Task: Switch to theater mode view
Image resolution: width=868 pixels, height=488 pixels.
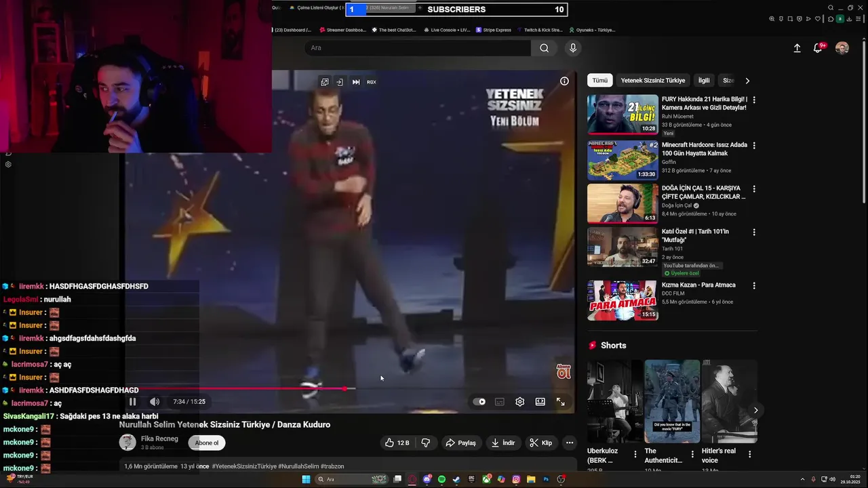Action: tap(540, 401)
